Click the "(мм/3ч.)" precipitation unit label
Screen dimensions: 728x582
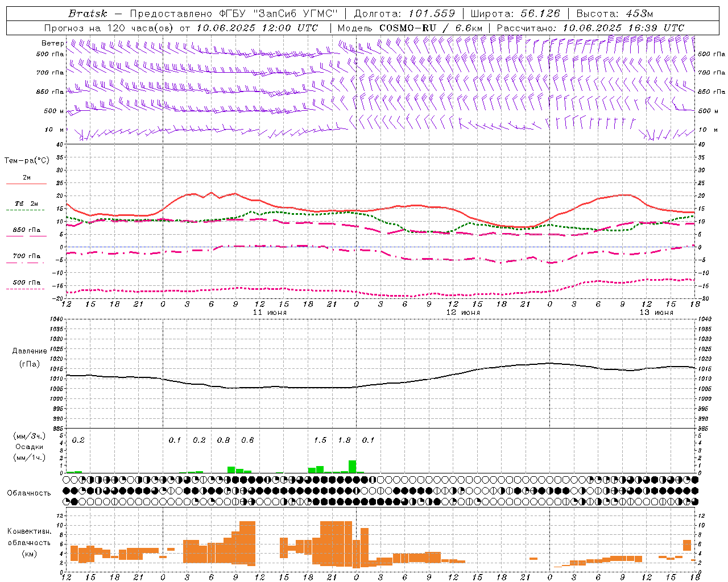(x=30, y=436)
